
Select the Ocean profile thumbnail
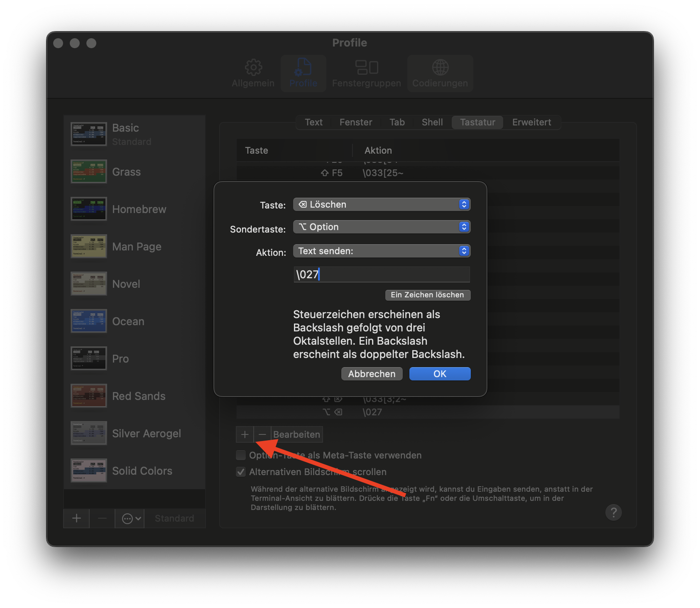88,321
